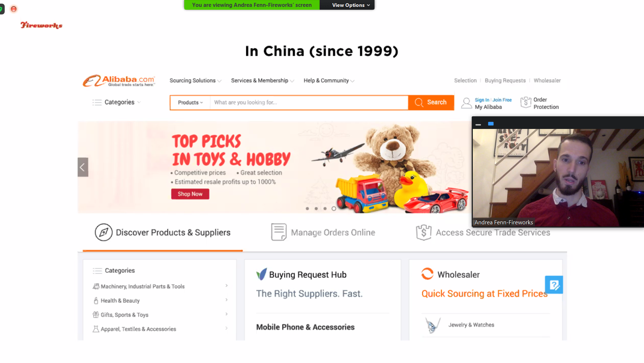Go to previous banner slide arrow
This screenshot has width=644, height=363.
pos(83,167)
